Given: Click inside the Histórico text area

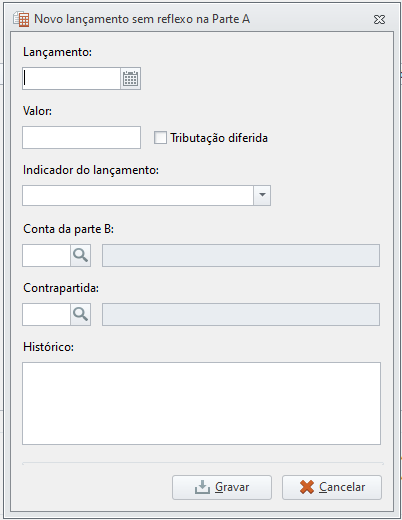Looking at the screenshot, I should click(x=201, y=403).
